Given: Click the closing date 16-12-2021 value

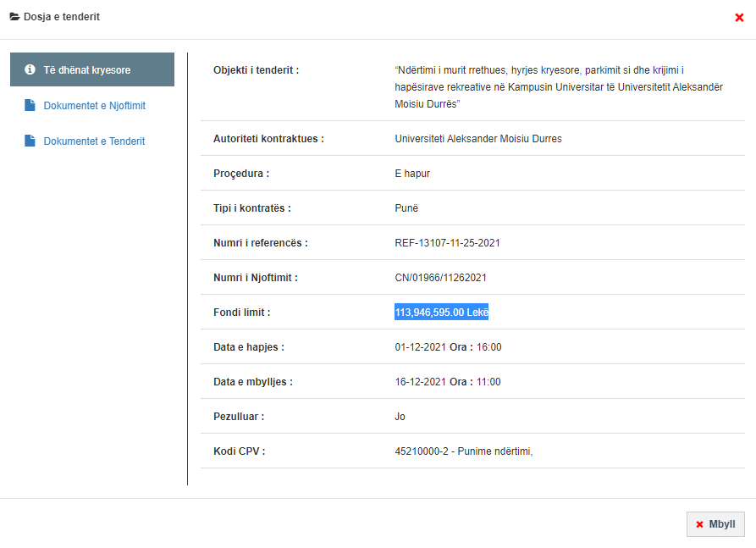Looking at the screenshot, I should click(x=418, y=382).
